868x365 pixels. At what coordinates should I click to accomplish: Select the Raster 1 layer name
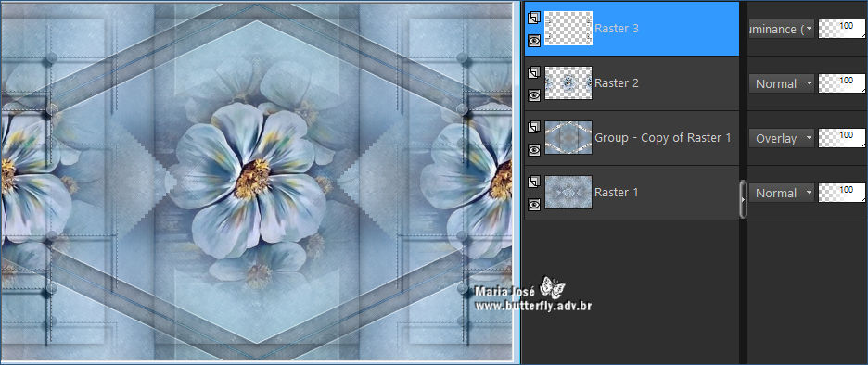coord(616,193)
